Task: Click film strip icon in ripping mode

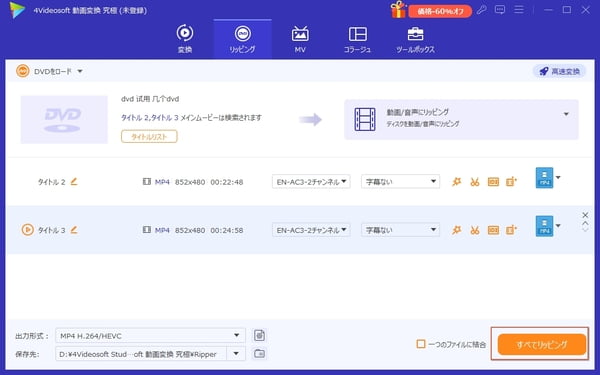Action: (x=365, y=119)
